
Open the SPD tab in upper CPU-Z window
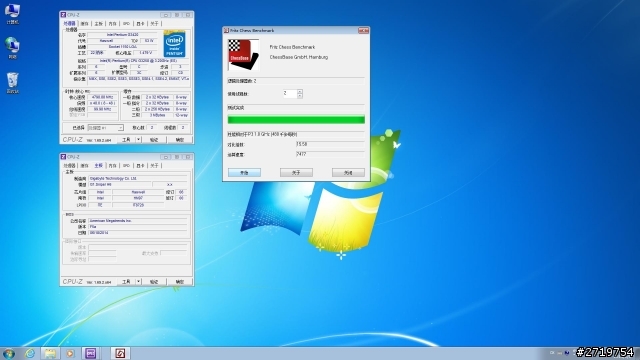point(127,24)
